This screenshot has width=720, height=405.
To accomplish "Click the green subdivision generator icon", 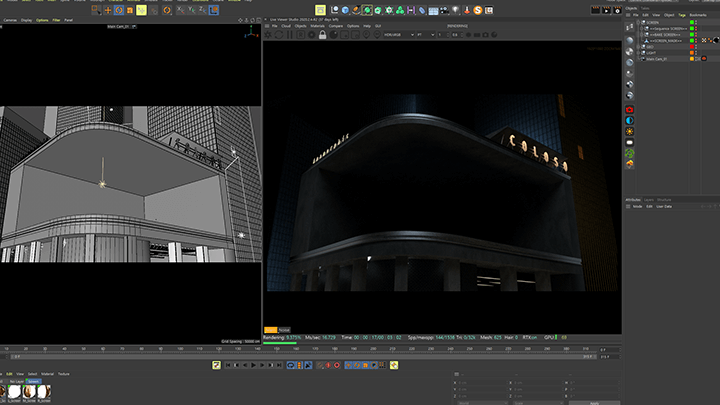I will coord(367,10).
